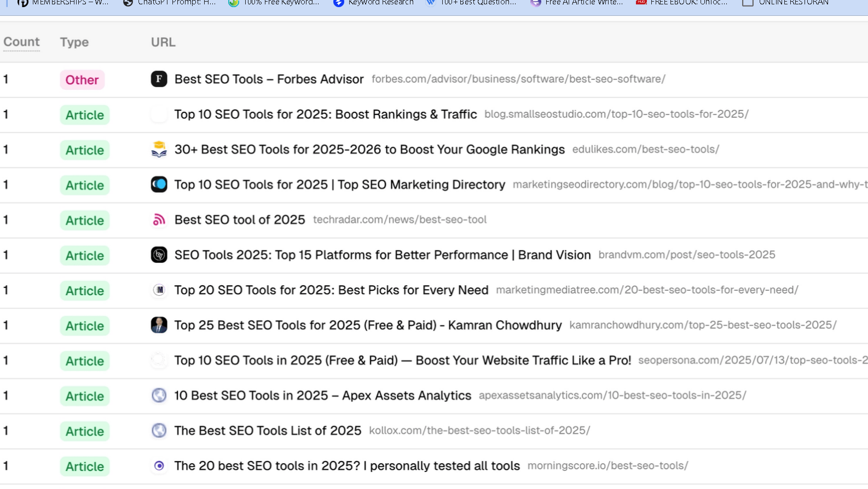Sort table by the Count column header
This screenshot has height=489, width=868.
[x=21, y=42]
